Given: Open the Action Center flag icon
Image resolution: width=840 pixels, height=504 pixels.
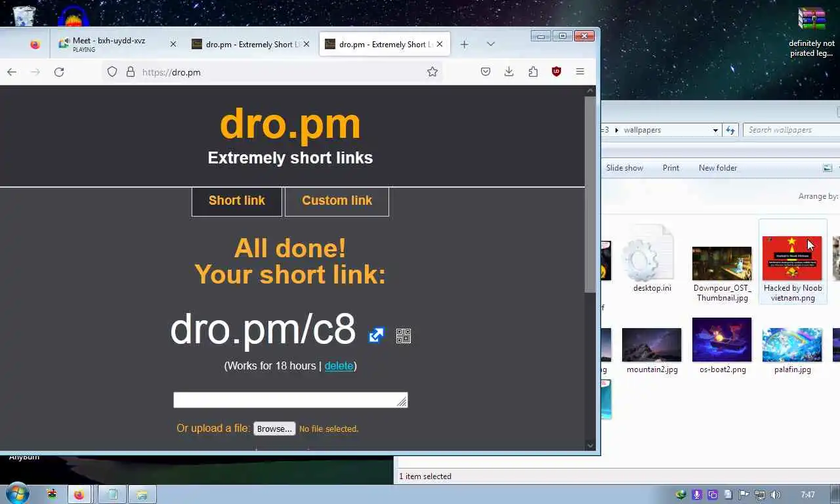Looking at the screenshot, I should coord(744,495).
